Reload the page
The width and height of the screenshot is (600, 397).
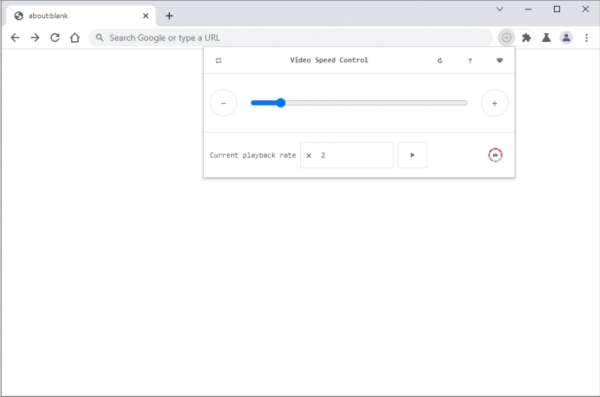click(55, 38)
